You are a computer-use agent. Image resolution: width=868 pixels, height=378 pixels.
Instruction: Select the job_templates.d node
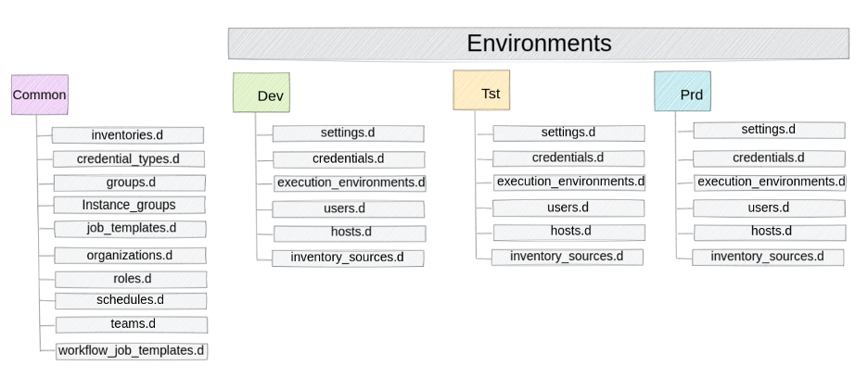pyautogui.click(x=130, y=228)
